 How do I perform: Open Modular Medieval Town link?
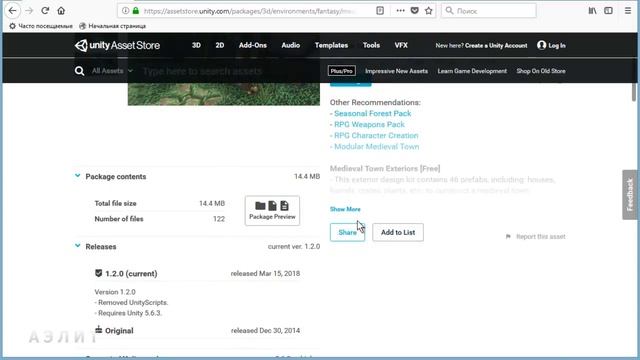pyautogui.click(x=377, y=147)
